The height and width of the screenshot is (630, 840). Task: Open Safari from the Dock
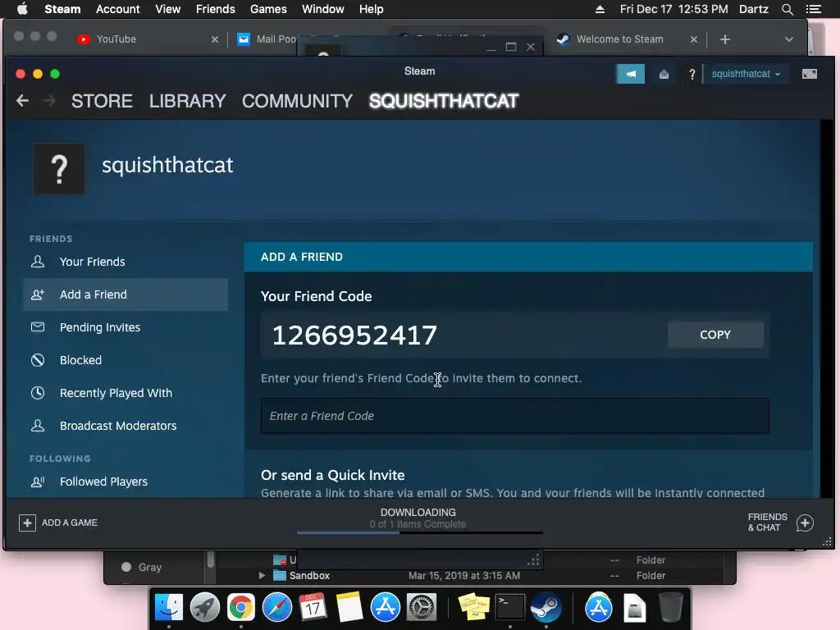(277, 607)
